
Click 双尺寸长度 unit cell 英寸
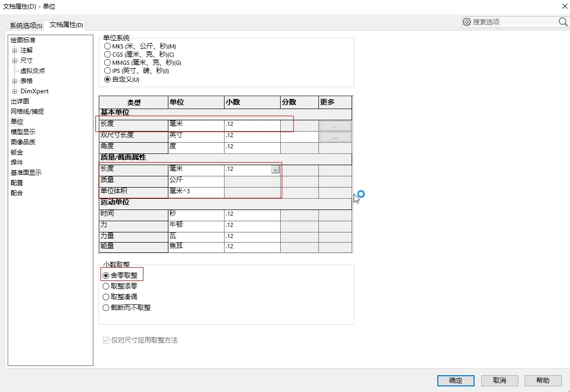point(196,137)
